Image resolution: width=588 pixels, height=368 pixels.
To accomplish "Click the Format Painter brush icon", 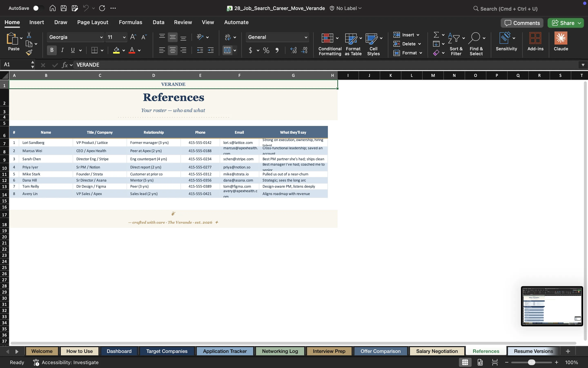I will pos(29,52).
